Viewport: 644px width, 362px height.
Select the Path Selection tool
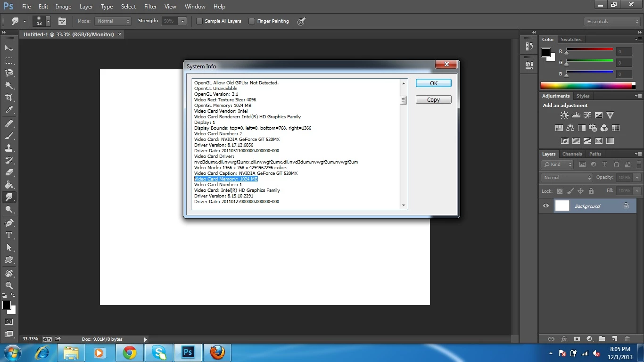tap(9, 247)
